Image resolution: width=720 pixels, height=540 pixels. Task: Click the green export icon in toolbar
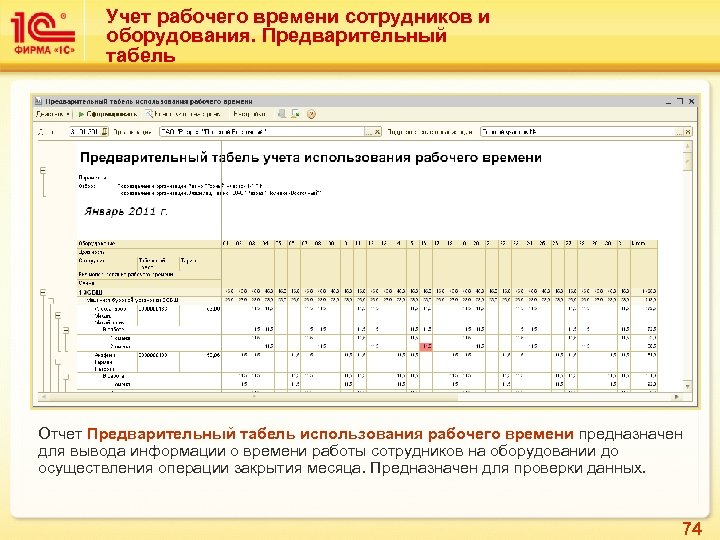point(296,114)
